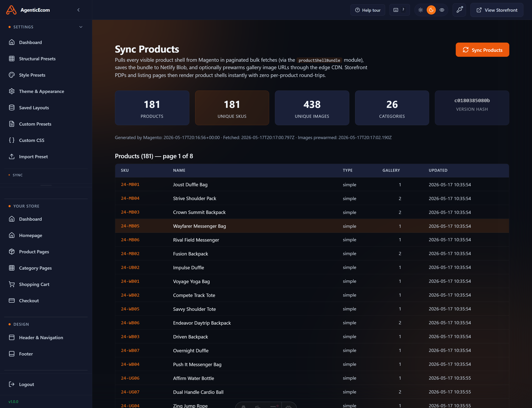The height and width of the screenshot is (408, 532).
Task: Click product name Fusion Backpack
Action: 191,253
